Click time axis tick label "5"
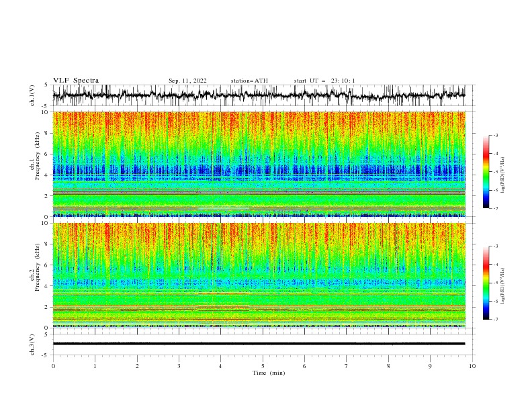This screenshot has height=411, width=532. [263, 366]
